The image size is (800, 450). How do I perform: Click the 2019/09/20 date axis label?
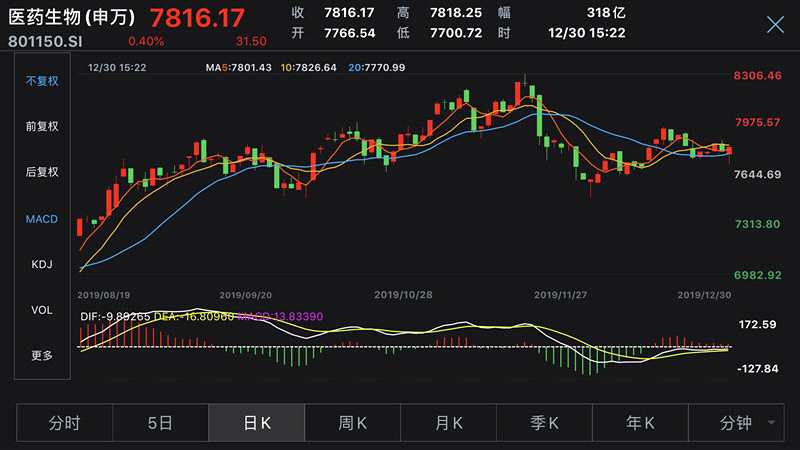point(245,295)
